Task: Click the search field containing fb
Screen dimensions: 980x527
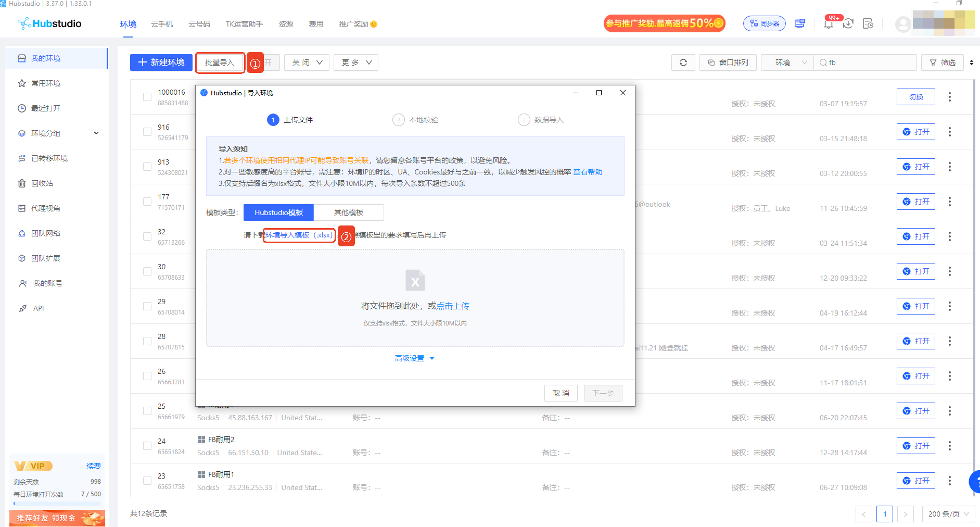Action: [865, 62]
